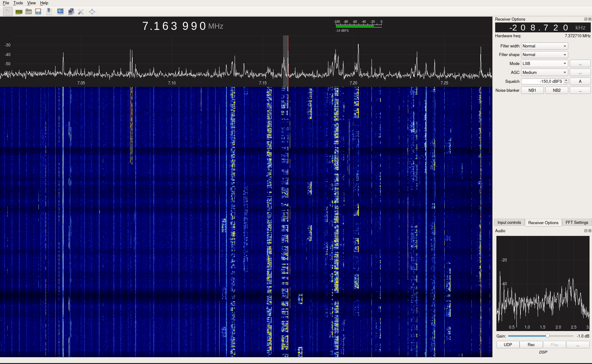Toggle the NB2 noise blanker
The height and width of the screenshot is (364, 592).
(x=557, y=90)
